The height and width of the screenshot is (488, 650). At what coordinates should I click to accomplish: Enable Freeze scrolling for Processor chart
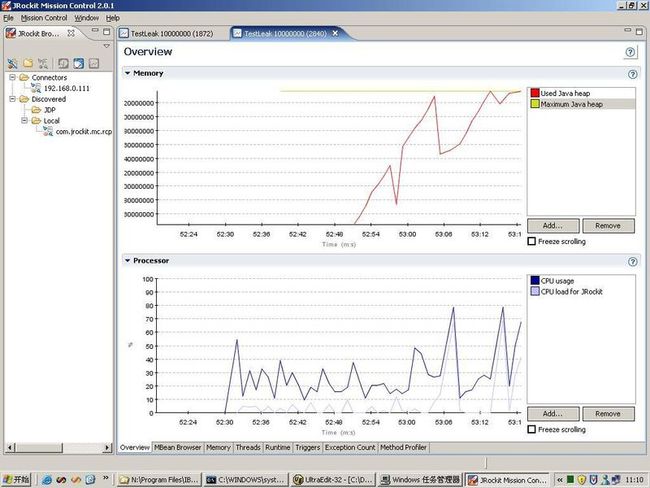[x=531, y=430]
